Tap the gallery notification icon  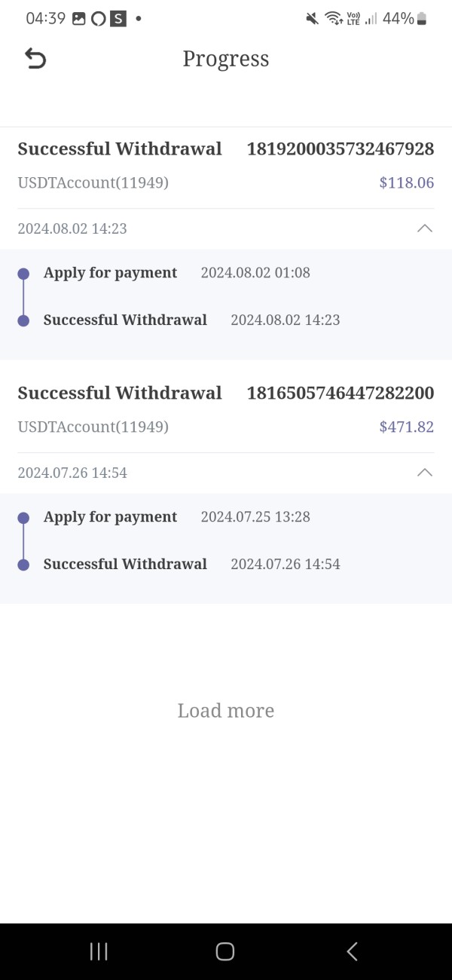point(79,19)
